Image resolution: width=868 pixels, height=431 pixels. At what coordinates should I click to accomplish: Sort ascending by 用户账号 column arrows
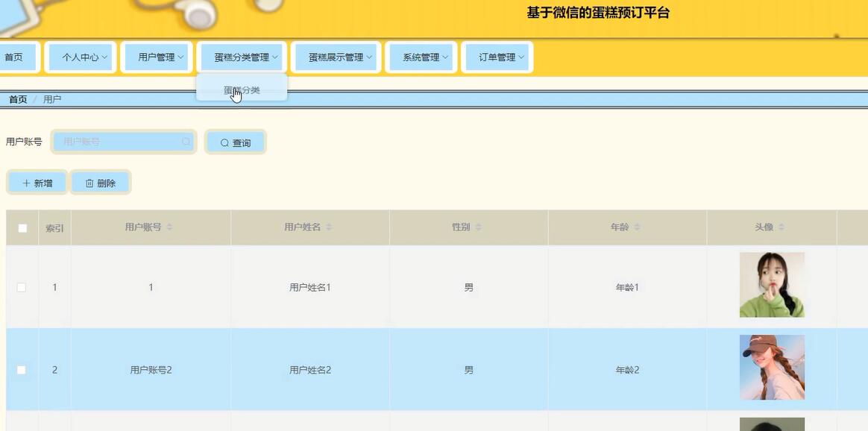(x=169, y=225)
